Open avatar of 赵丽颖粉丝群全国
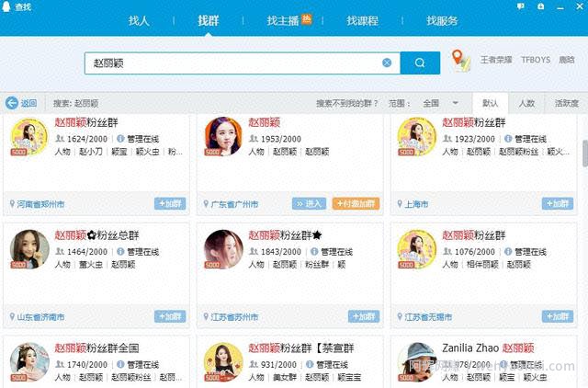Screen dimensions: 588x388 pyautogui.click(x=29, y=362)
